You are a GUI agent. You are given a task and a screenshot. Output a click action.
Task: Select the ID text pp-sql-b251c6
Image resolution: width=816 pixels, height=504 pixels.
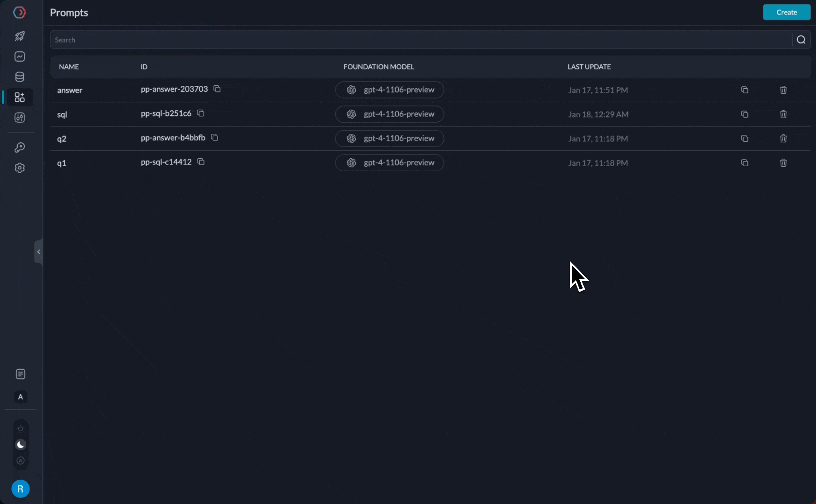click(166, 113)
